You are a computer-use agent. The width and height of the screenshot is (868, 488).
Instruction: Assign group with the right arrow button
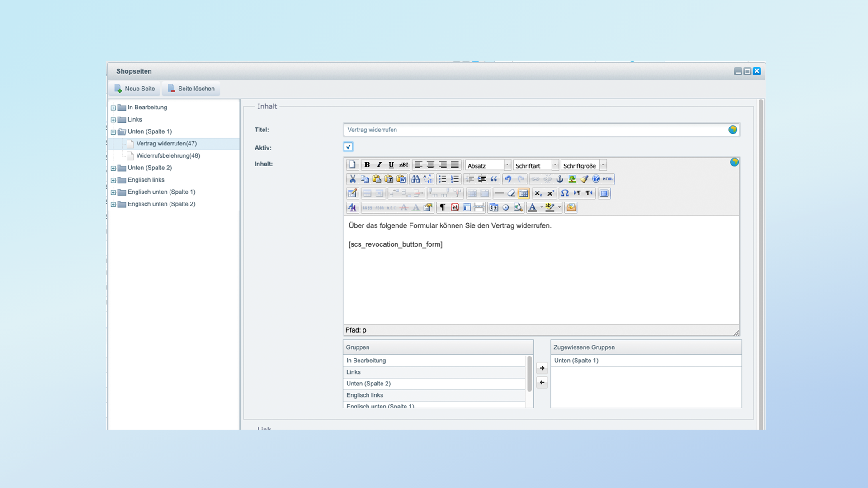[542, 368]
